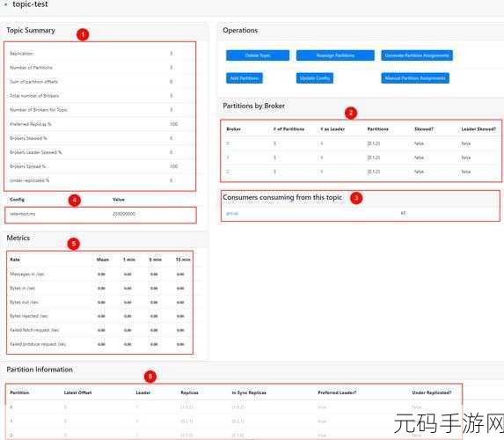Click the In Sync Replicas column header

pyautogui.click(x=249, y=392)
